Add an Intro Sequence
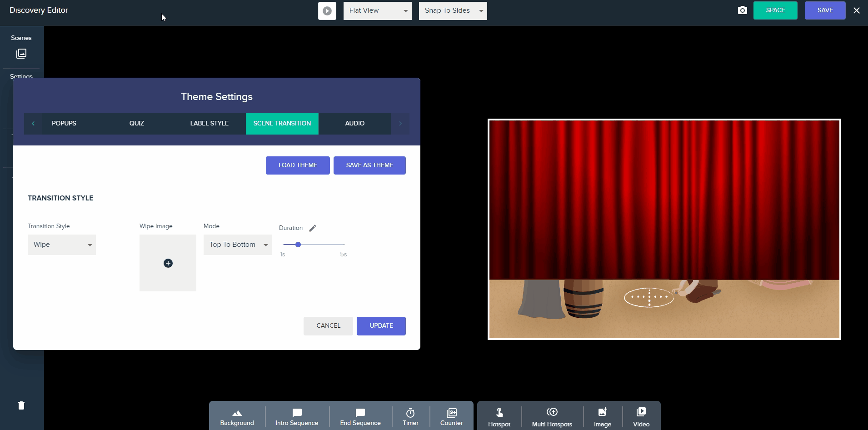868x430 pixels. point(297,417)
